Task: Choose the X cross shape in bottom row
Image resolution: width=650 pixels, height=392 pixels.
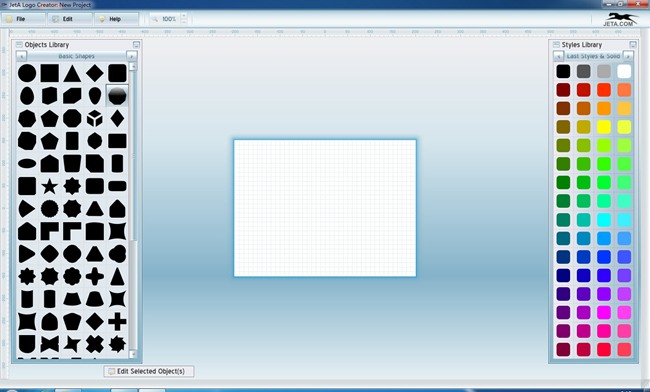Action: click(x=95, y=344)
